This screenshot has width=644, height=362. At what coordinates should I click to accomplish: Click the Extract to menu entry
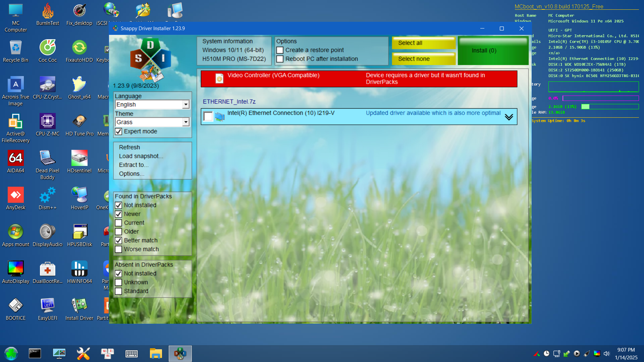[133, 165]
